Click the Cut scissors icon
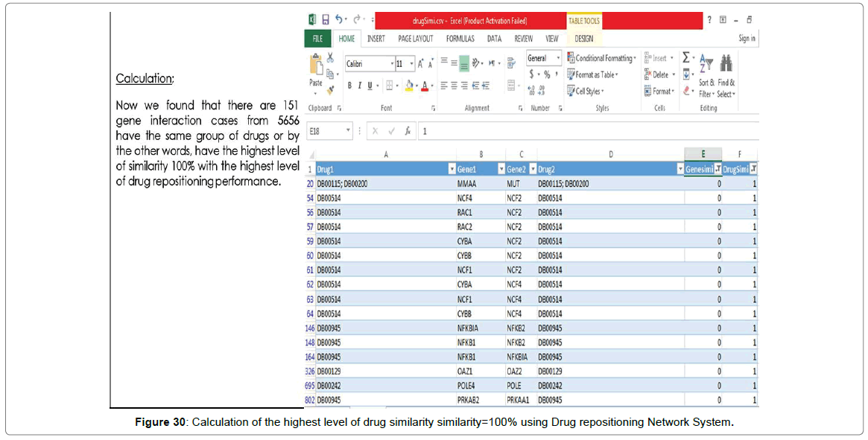868x440 pixels. (330, 57)
